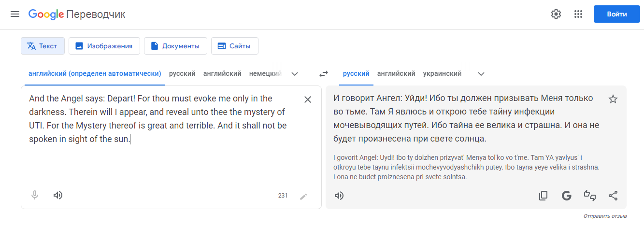The height and width of the screenshot is (228, 644).
Task: Start voice input with the microphone
Action: (35, 195)
